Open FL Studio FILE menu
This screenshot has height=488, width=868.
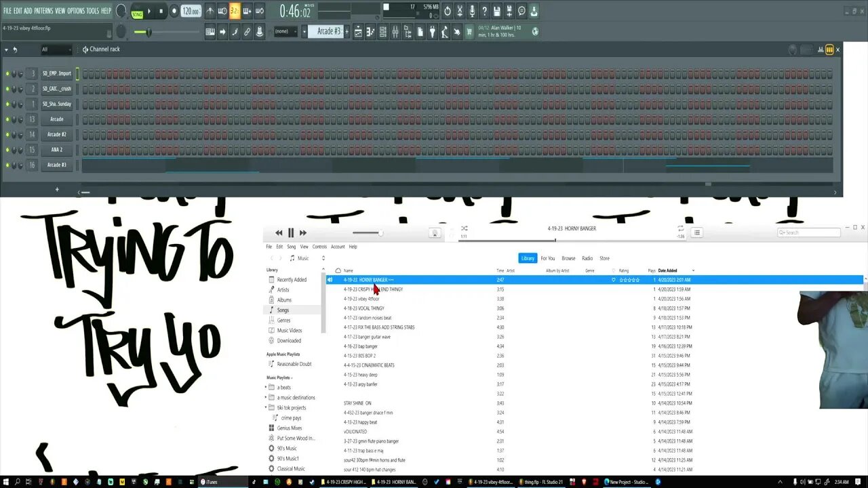7,11
